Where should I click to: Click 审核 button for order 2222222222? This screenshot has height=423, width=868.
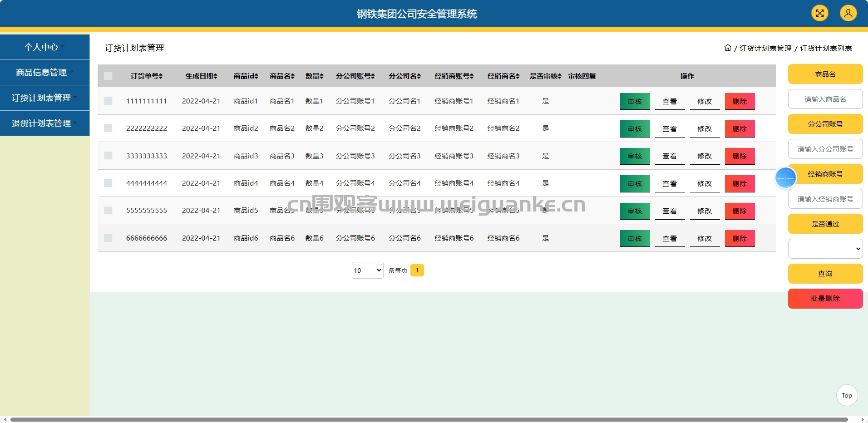click(635, 128)
